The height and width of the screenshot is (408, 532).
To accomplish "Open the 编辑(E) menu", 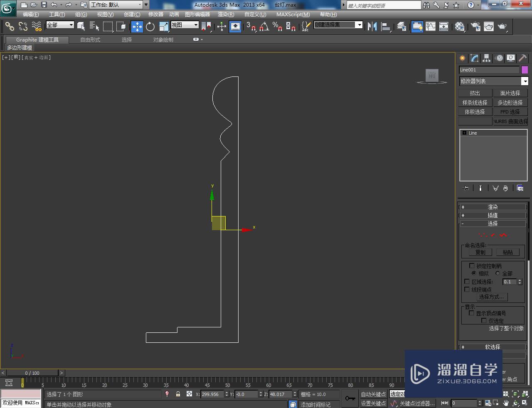I will tap(31, 15).
